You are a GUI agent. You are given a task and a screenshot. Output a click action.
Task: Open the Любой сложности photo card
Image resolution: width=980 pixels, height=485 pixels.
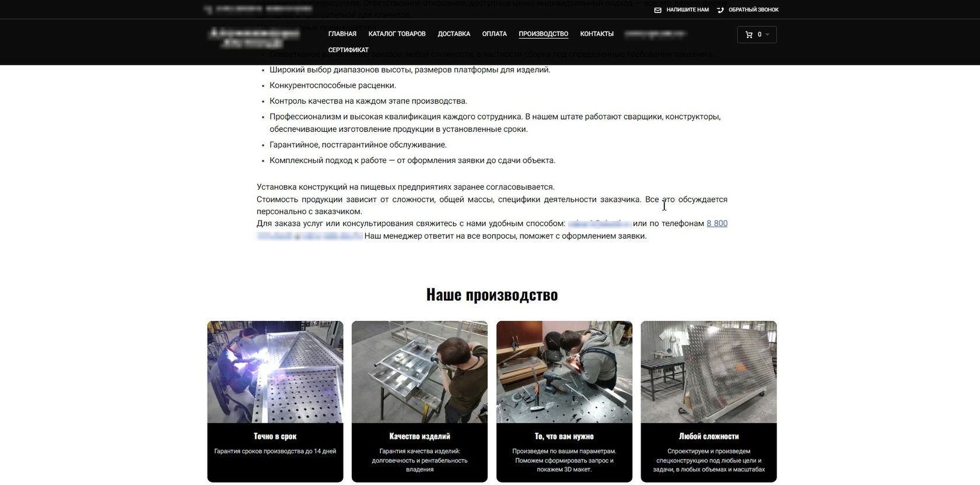709,372
